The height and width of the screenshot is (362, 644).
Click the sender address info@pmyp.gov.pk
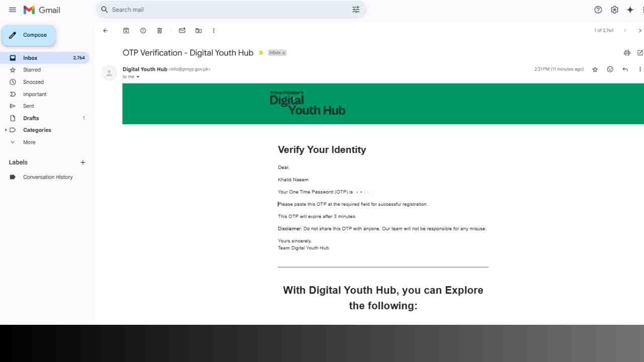coord(189,69)
